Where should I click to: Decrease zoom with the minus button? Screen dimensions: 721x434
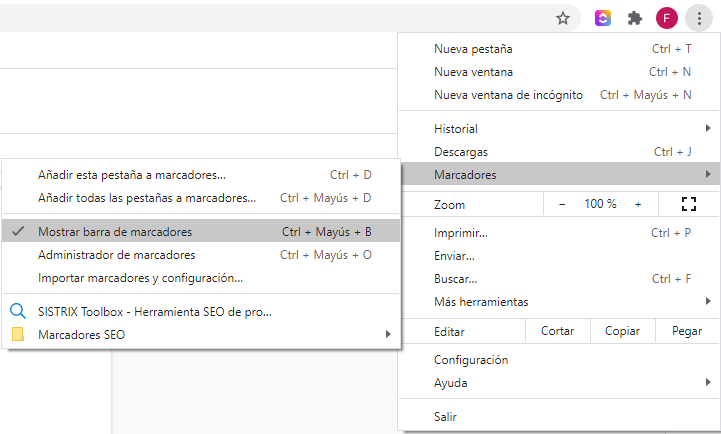pos(562,204)
